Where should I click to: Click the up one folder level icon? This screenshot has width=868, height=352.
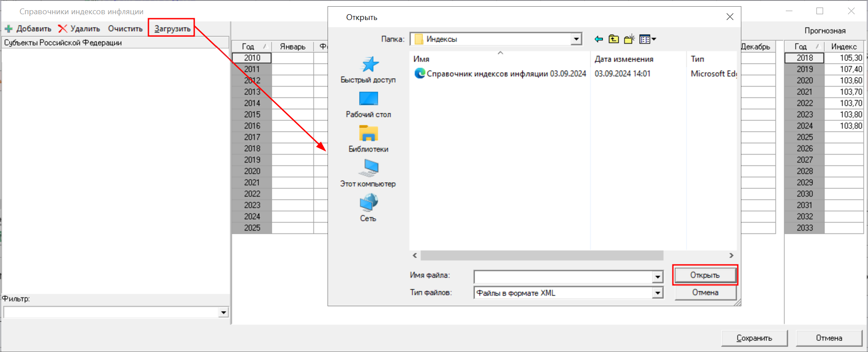point(614,39)
